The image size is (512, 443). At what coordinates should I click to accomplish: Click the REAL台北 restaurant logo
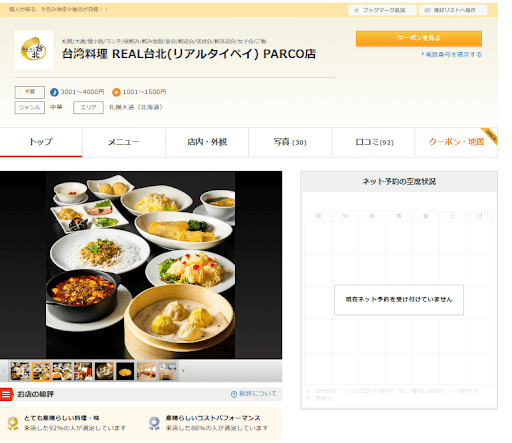[x=34, y=50]
